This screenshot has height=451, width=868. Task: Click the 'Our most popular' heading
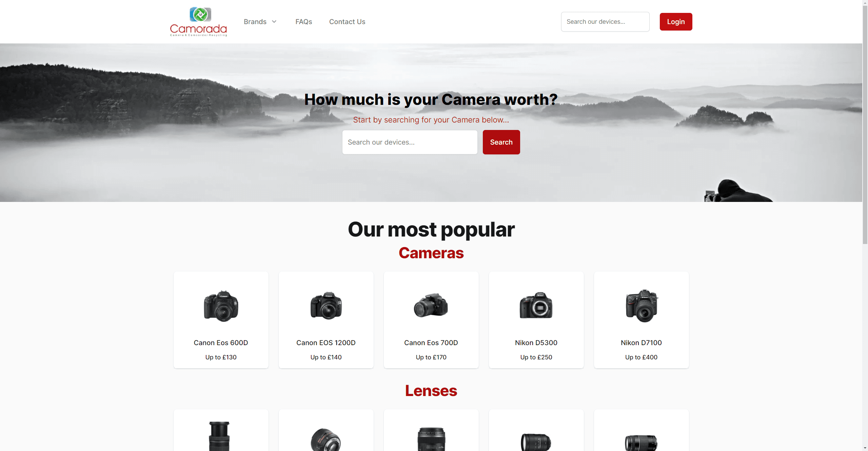pyautogui.click(x=431, y=229)
